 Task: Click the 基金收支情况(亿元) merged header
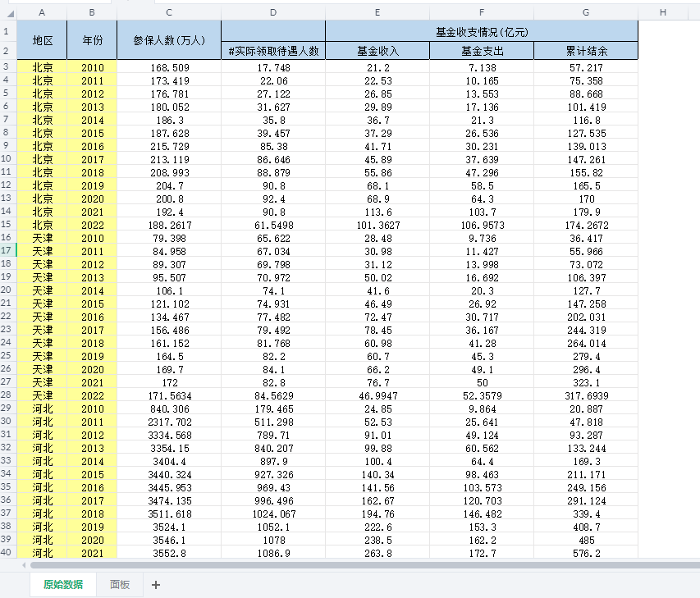coord(482,31)
